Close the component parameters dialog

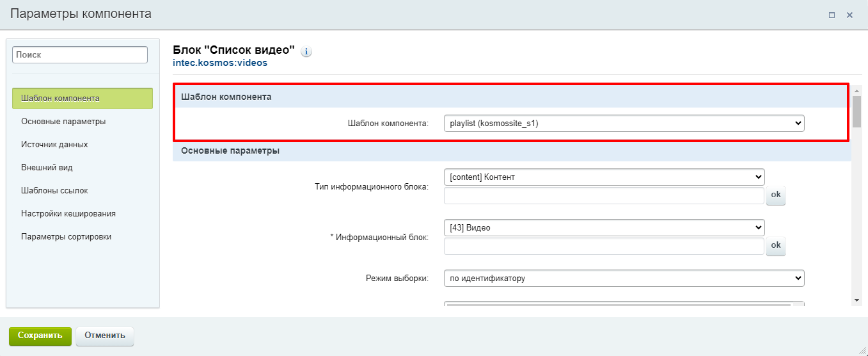click(x=850, y=15)
